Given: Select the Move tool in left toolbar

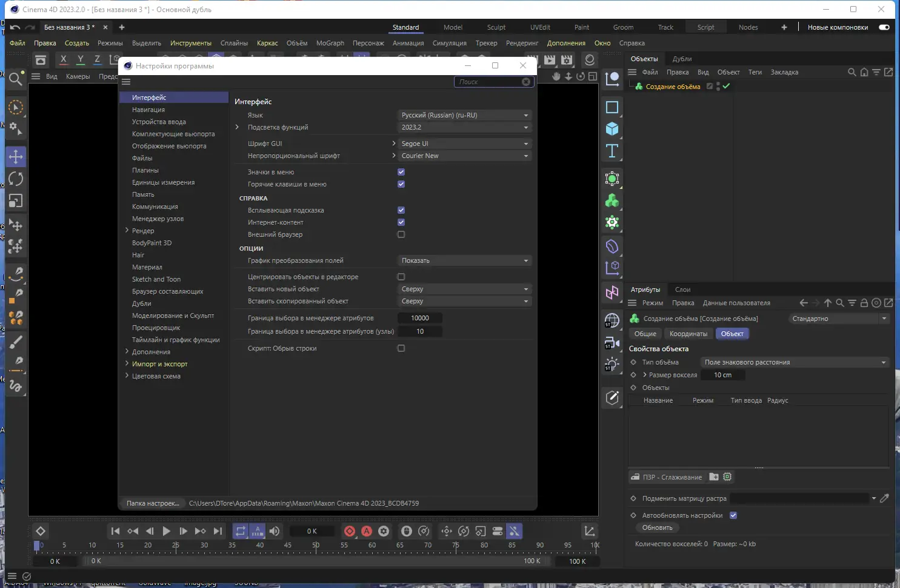Looking at the screenshot, I should [16, 157].
